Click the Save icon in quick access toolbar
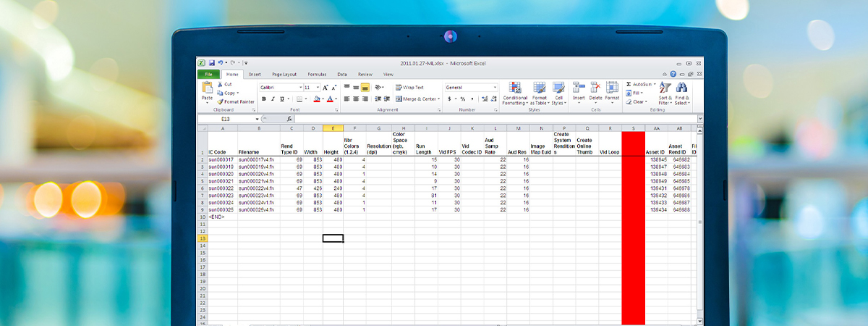 212,63
